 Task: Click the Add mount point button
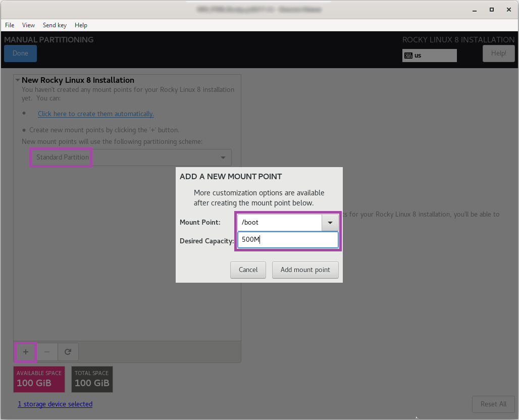click(x=305, y=270)
